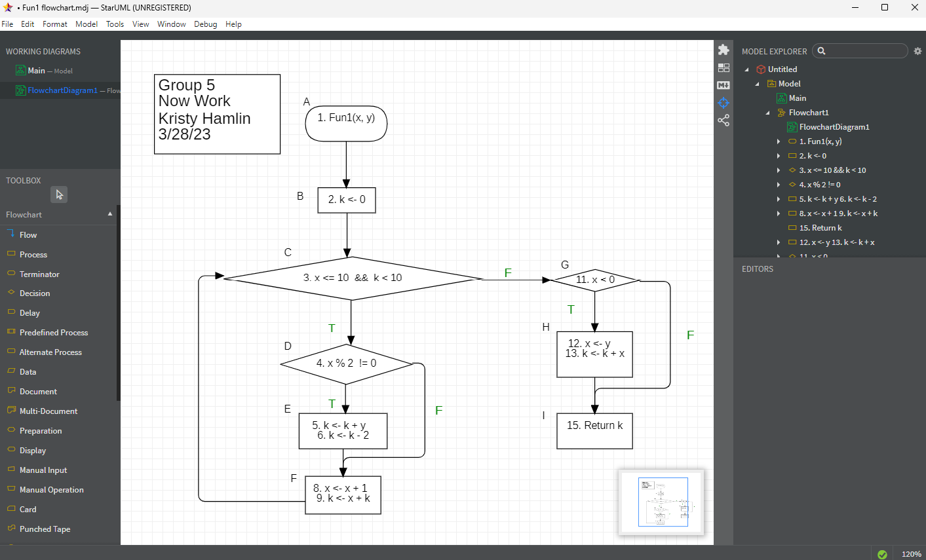Open the File menu

coord(7,24)
